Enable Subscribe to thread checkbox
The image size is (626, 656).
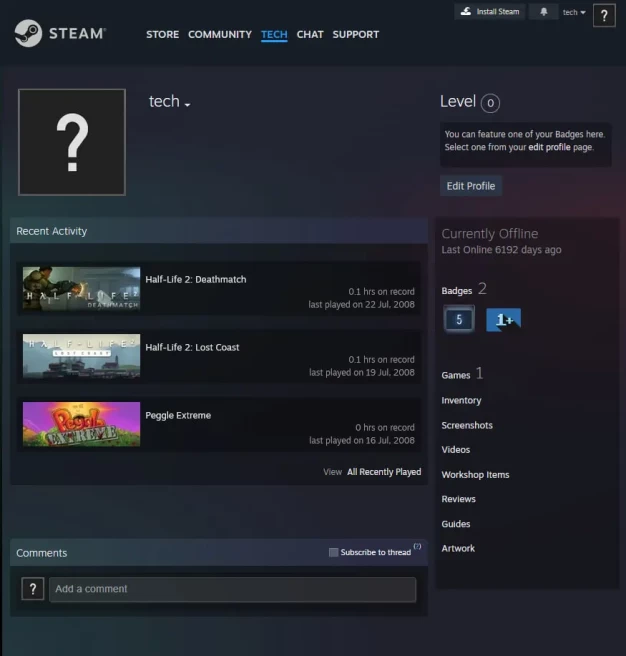click(334, 553)
